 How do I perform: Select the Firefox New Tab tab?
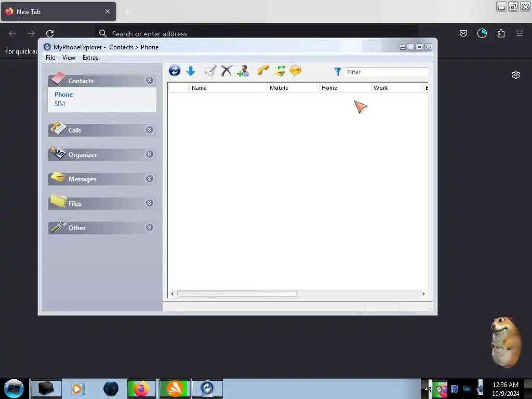58,11
